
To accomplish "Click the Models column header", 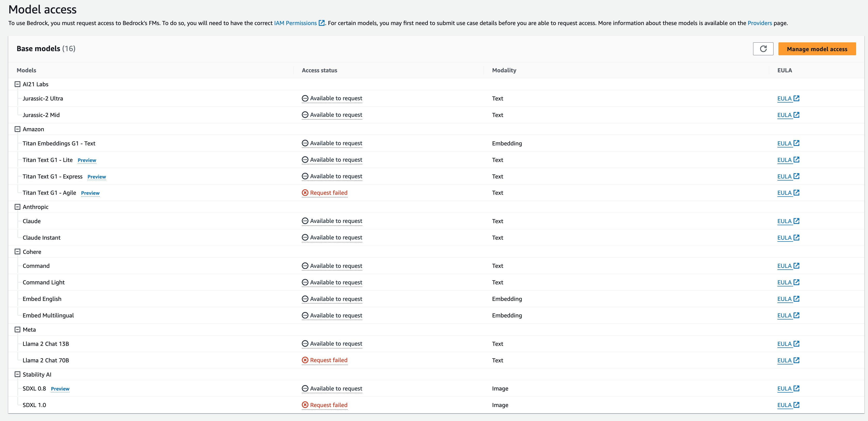I will click(x=26, y=71).
